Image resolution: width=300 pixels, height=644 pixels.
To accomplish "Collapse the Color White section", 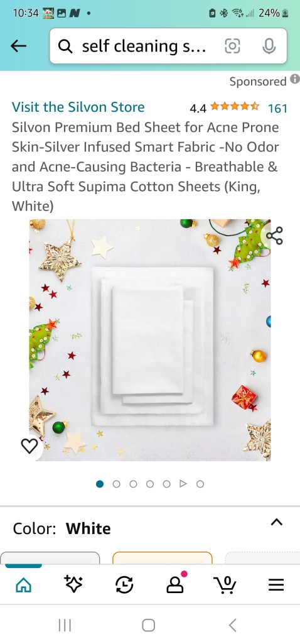I will tap(277, 522).
